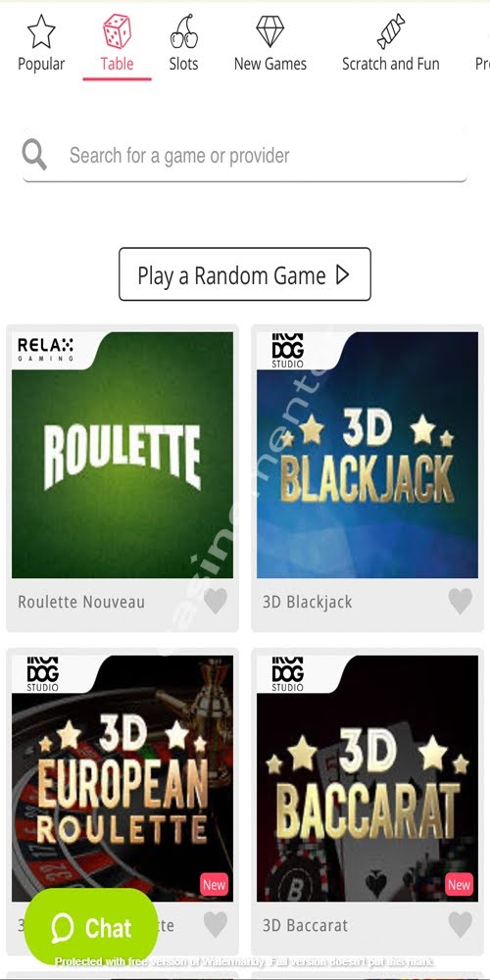Open the 3D Baccarat game thumbnail
Viewport: 490px width, 980px height.
367,778
